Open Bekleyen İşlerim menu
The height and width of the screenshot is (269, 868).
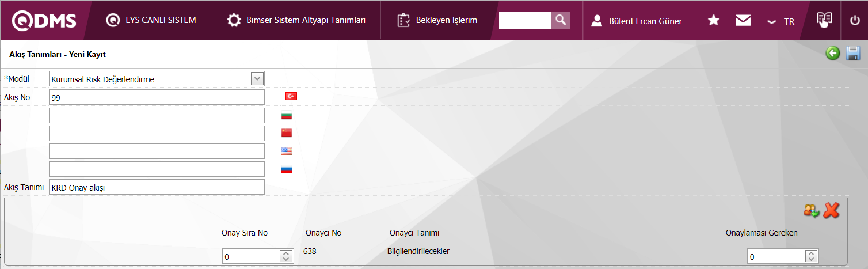click(x=437, y=20)
